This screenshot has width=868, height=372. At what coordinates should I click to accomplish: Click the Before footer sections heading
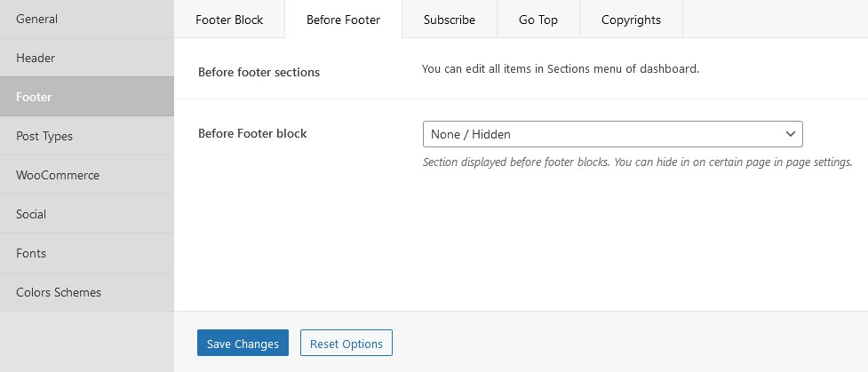pyautogui.click(x=259, y=73)
